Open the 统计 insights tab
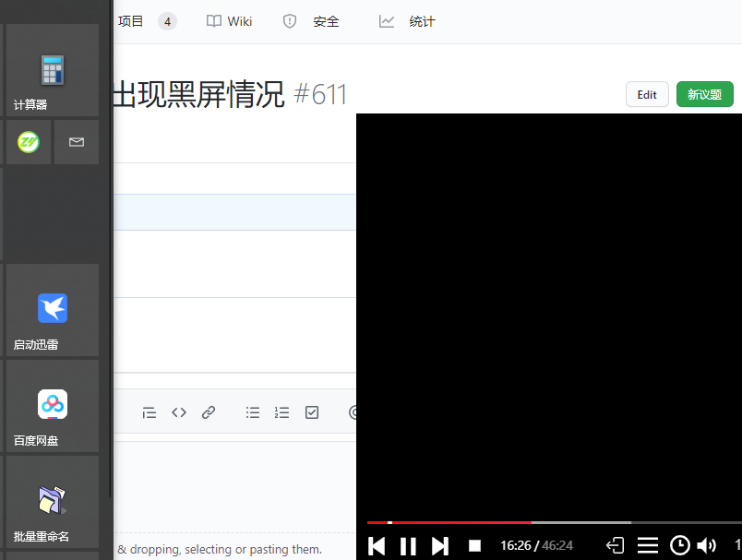The width and height of the screenshot is (742, 560). 407,21
